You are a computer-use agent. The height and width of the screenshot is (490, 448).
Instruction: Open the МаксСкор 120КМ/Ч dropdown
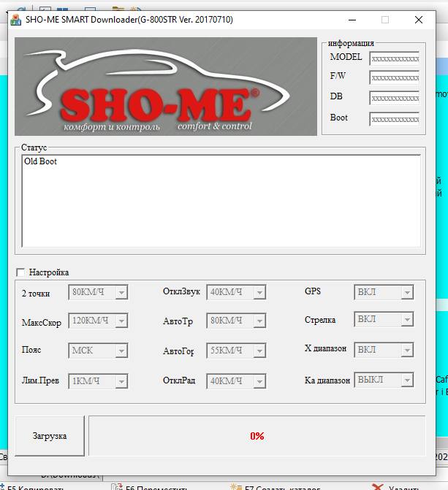[x=98, y=321]
